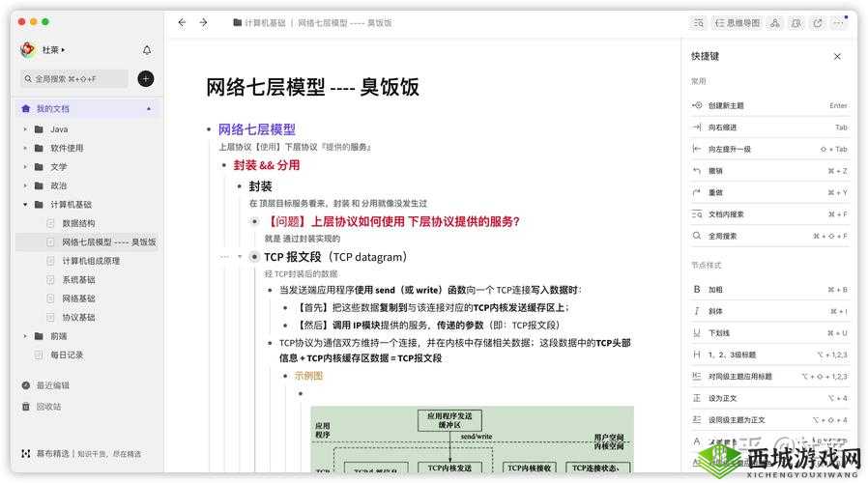Click the 全局搜索 magnifier in shortcuts list
Viewport: 868px width, 483px height.
click(x=697, y=236)
